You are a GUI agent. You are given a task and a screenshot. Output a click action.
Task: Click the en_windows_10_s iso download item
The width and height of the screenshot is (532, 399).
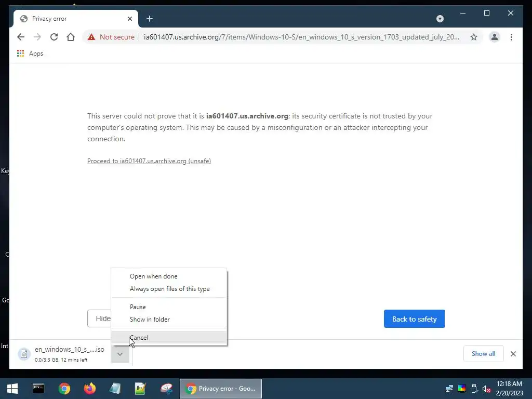point(61,354)
